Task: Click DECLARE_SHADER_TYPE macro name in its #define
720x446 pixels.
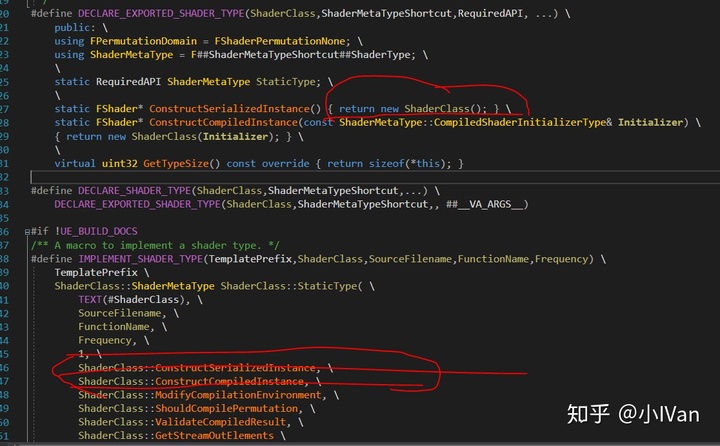Action: [135, 191]
